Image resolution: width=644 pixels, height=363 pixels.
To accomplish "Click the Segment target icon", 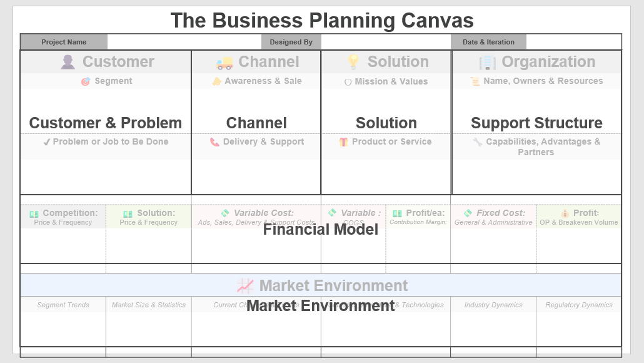I will pyautogui.click(x=86, y=81).
